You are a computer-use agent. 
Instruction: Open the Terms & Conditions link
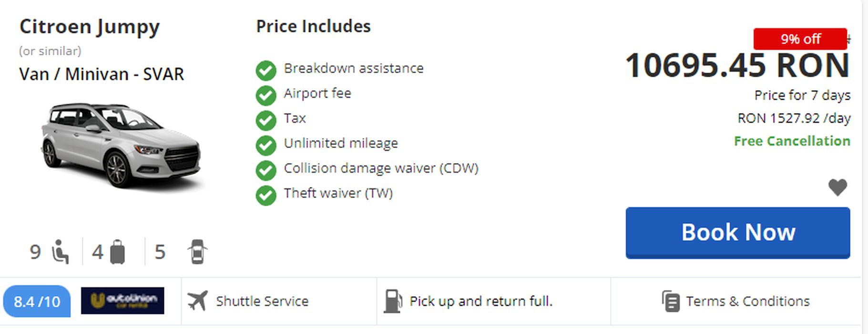[747, 301]
